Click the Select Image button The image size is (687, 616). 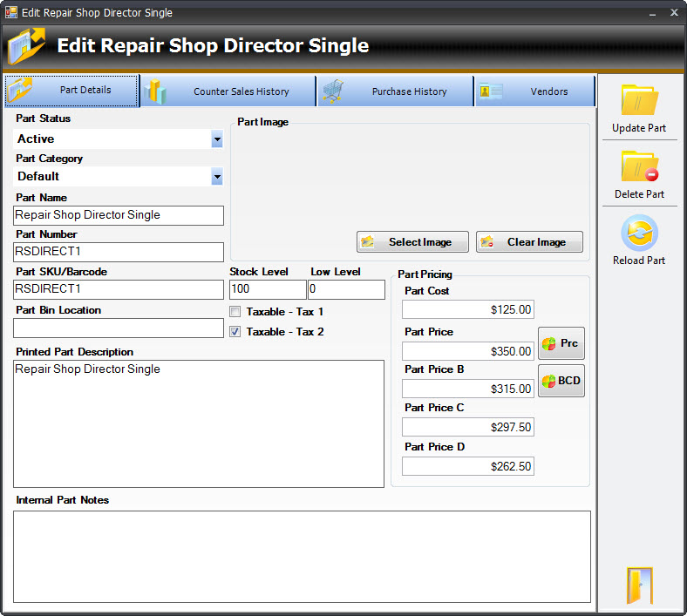coord(412,242)
